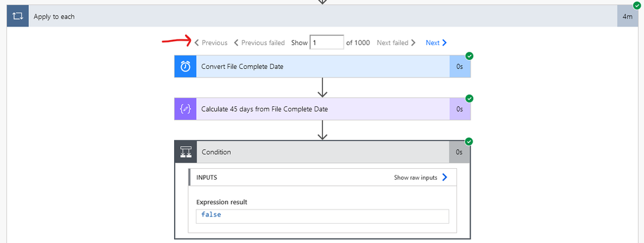
Task: Expand Convert File Complete Date action
Action: [323, 66]
